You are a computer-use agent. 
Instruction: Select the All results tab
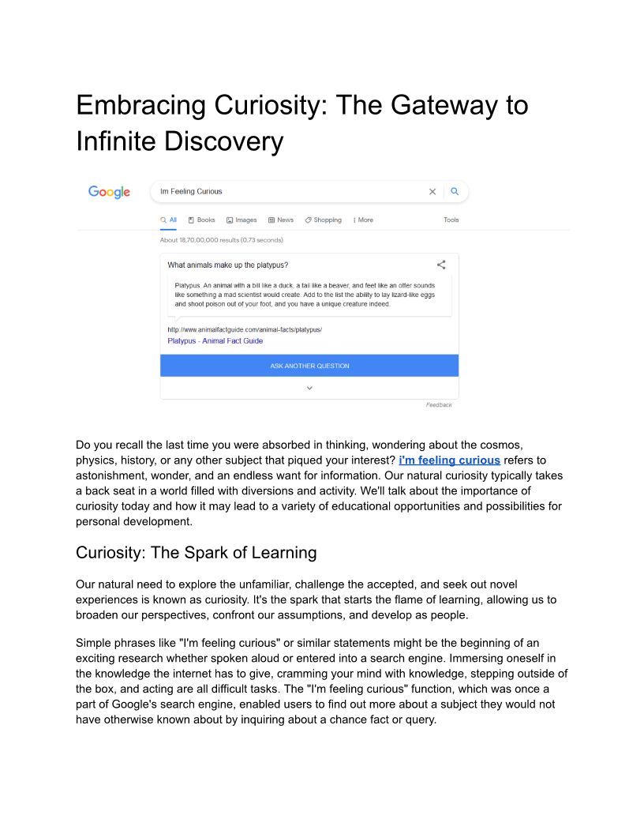pyautogui.click(x=168, y=220)
